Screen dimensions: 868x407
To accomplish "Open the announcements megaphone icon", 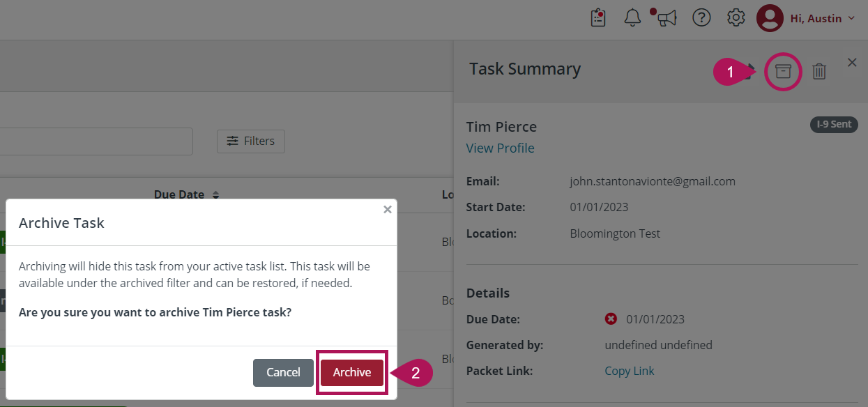I will coord(667,18).
